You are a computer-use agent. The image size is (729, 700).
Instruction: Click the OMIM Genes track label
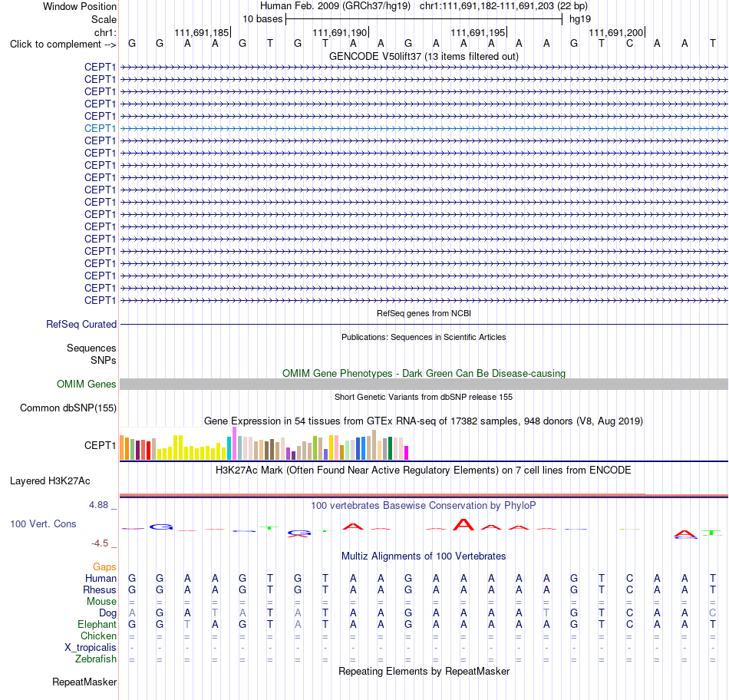tap(87, 385)
